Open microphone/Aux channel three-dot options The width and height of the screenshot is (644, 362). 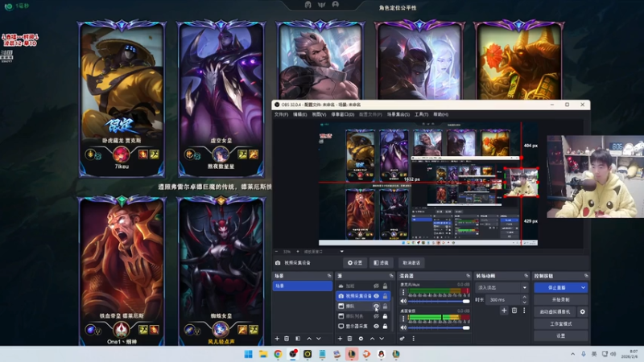(403, 292)
